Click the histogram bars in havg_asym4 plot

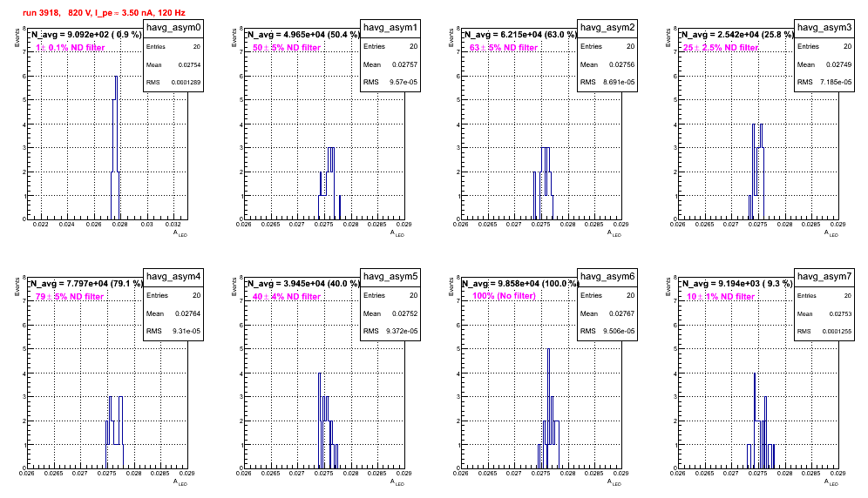[114, 432]
